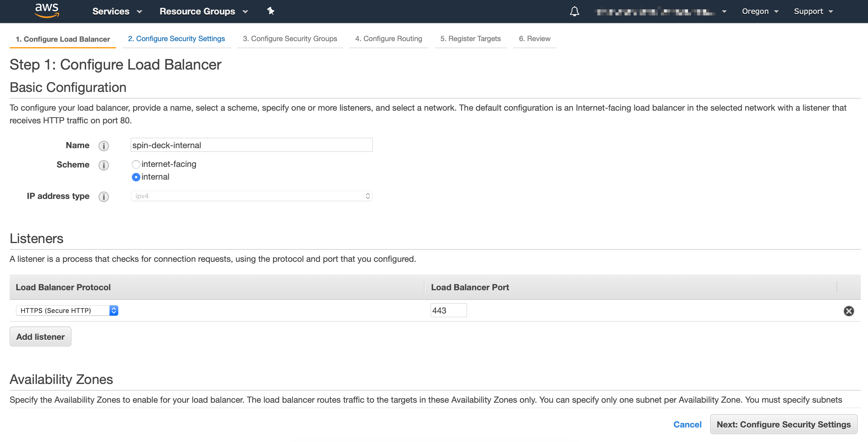Click the AWS logo home icon
Viewport: 868px width, 442px height.
(47, 11)
